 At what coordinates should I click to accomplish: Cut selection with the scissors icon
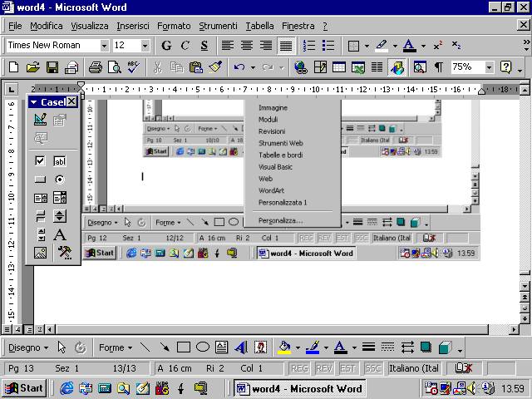pos(157,67)
